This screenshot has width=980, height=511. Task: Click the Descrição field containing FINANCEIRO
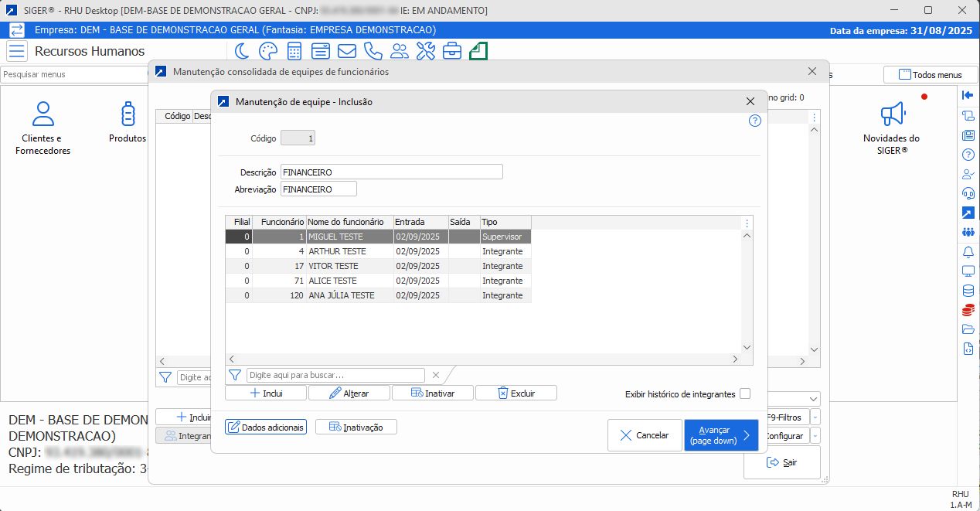pyautogui.click(x=391, y=172)
